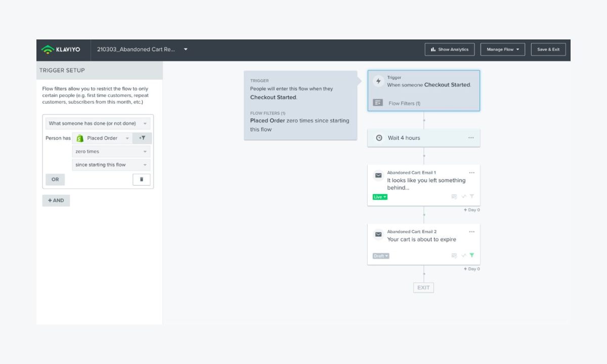Click green filter icon on Email 2 card
The width and height of the screenshot is (607, 364).
pyautogui.click(x=471, y=255)
